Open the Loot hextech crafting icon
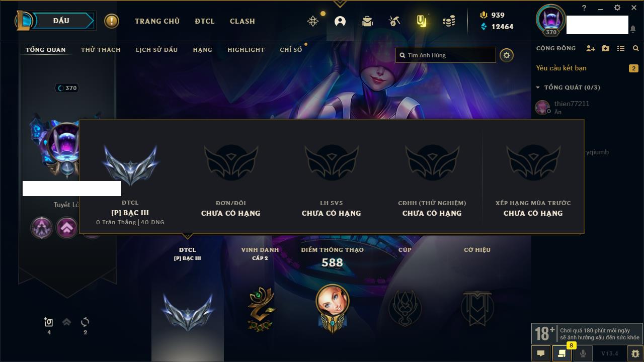The width and height of the screenshot is (644, 362). pyautogui.click(x=394, y=21)
